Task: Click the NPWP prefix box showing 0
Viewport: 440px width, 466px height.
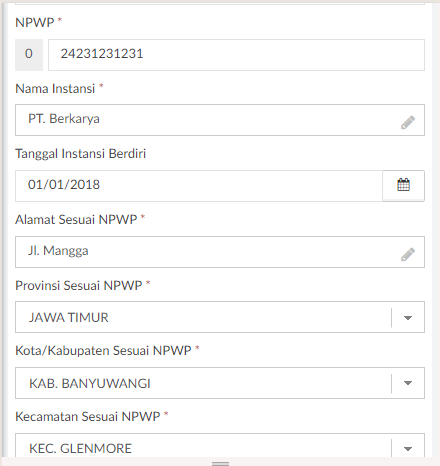Action: (x=29, y=55)
